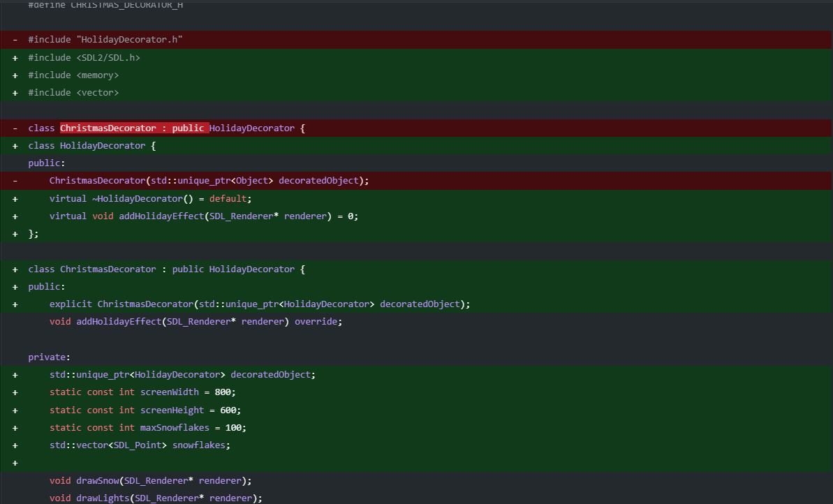Click the drawLights function declaration

[x=156, y=498]
